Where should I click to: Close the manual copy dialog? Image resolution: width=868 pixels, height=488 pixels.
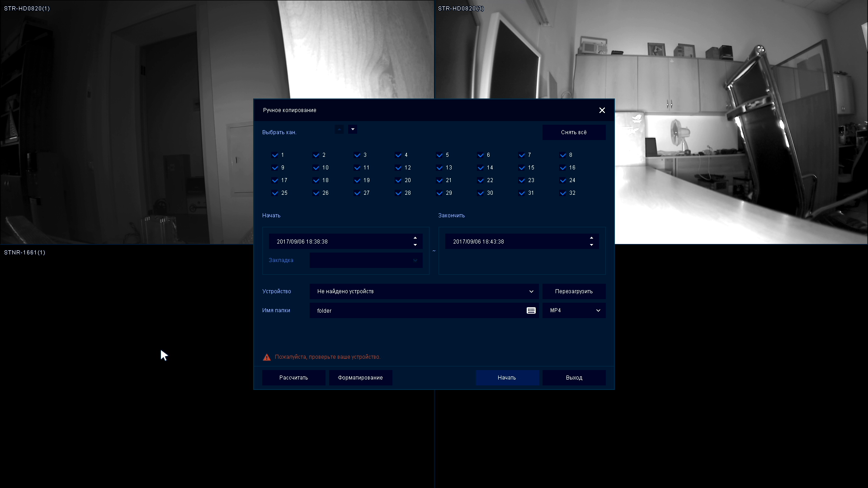point(602,110)
